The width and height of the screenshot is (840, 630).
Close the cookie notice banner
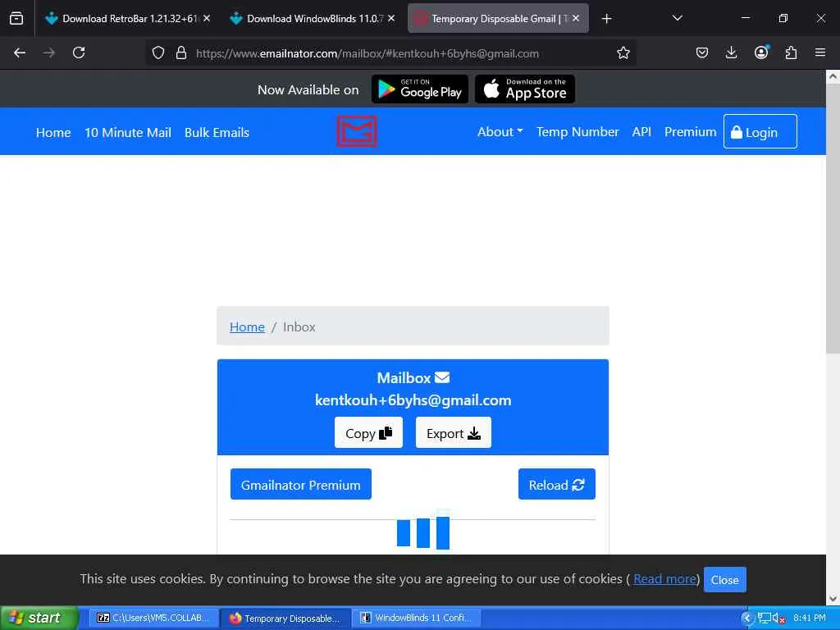pyautogui.click(x=724, y=580)
